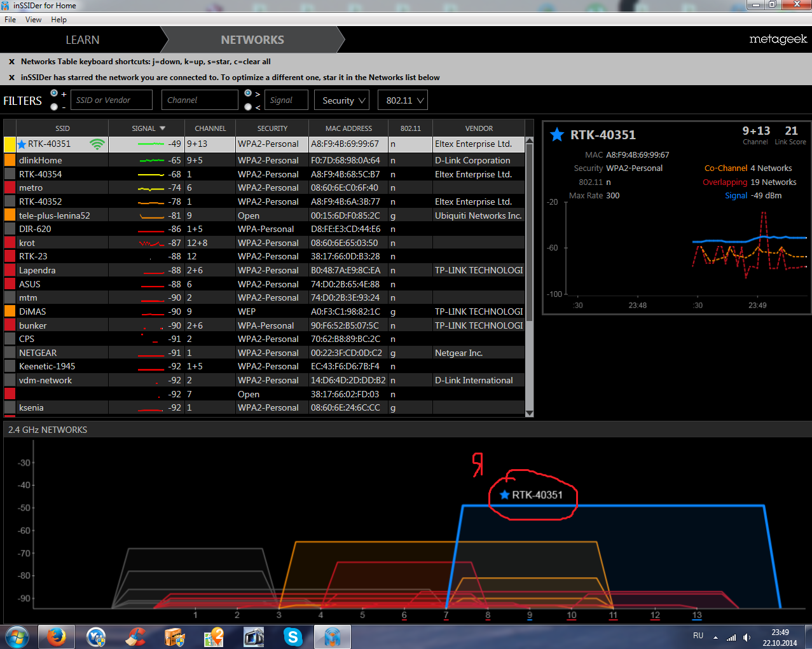
Task: Select the dlinkHome network row
Action: tap(265, 160)
